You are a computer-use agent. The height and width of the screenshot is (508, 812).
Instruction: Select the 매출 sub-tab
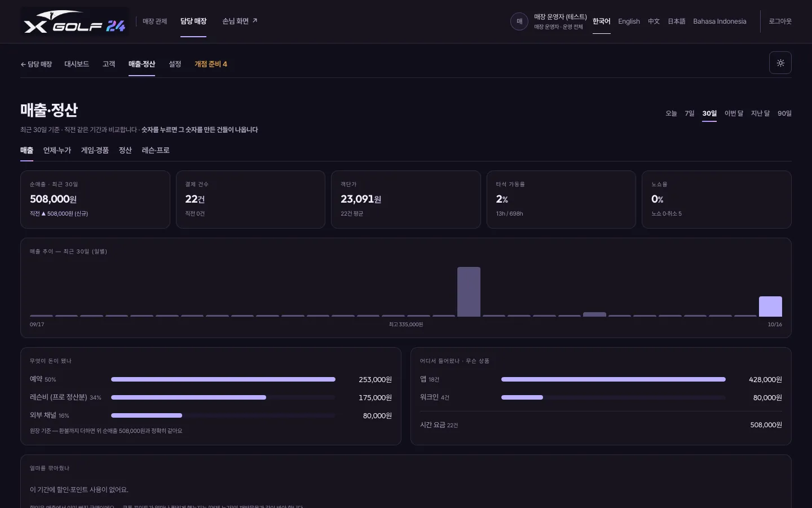27,150
